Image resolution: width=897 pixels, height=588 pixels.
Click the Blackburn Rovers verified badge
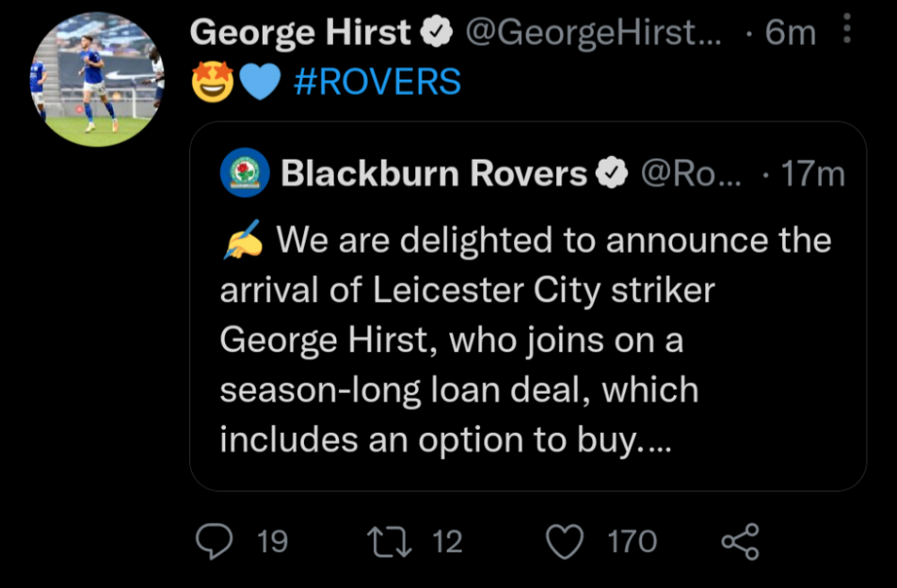[612, 173]
